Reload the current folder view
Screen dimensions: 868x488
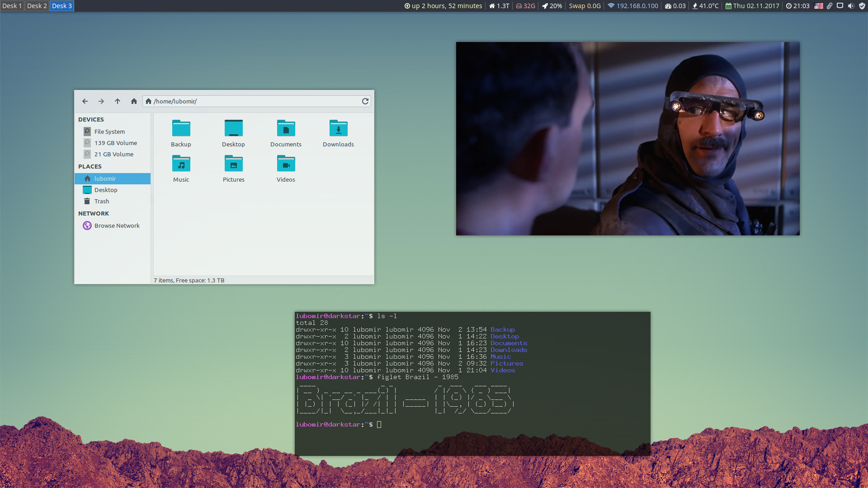tap(365, 101)
